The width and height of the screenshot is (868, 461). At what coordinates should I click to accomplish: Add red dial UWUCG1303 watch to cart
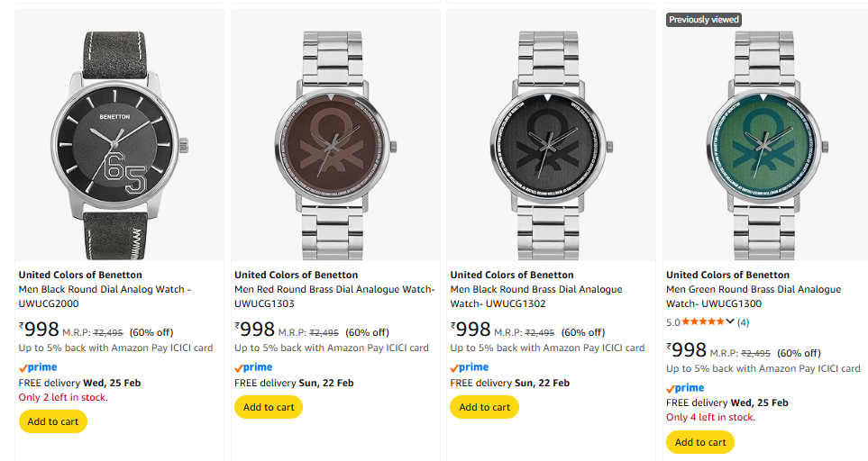[269, 407]
